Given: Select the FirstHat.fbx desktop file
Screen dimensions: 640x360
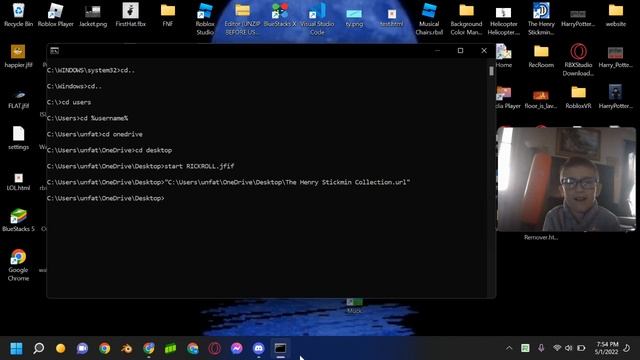Looking at the screenshot, I should pyautogui.click(x=131, y=15).
